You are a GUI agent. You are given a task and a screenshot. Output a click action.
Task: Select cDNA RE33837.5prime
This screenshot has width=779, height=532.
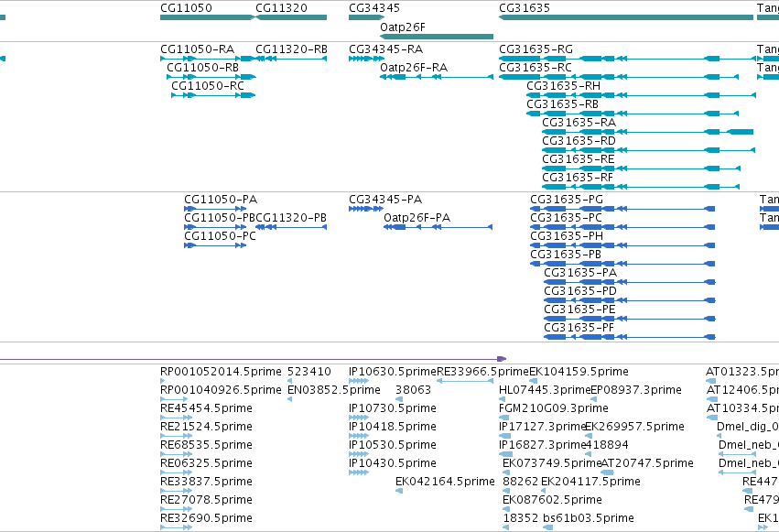(206, 483)
